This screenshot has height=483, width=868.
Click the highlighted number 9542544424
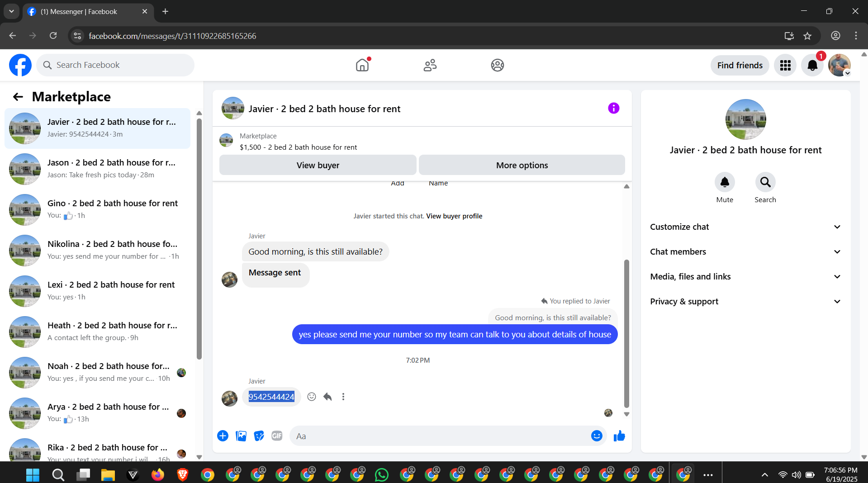pyautogui.click(x=271, y=397)
